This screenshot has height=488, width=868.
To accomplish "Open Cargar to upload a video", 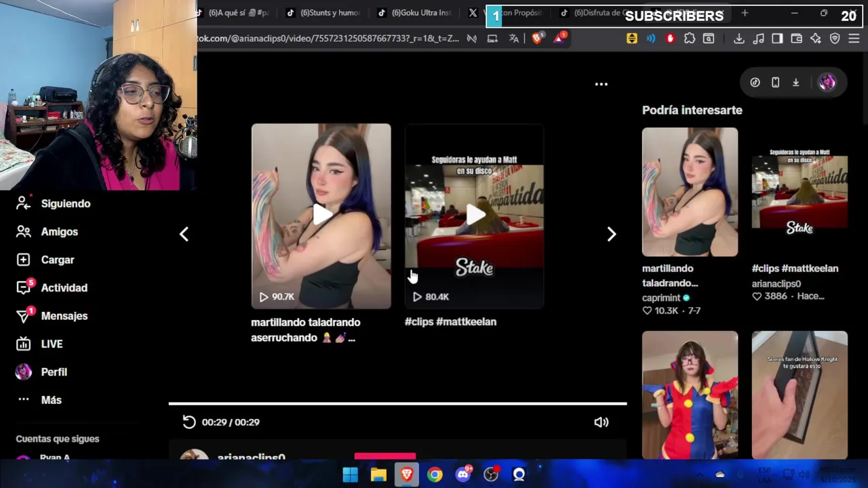I will click(x=45, y=260).
